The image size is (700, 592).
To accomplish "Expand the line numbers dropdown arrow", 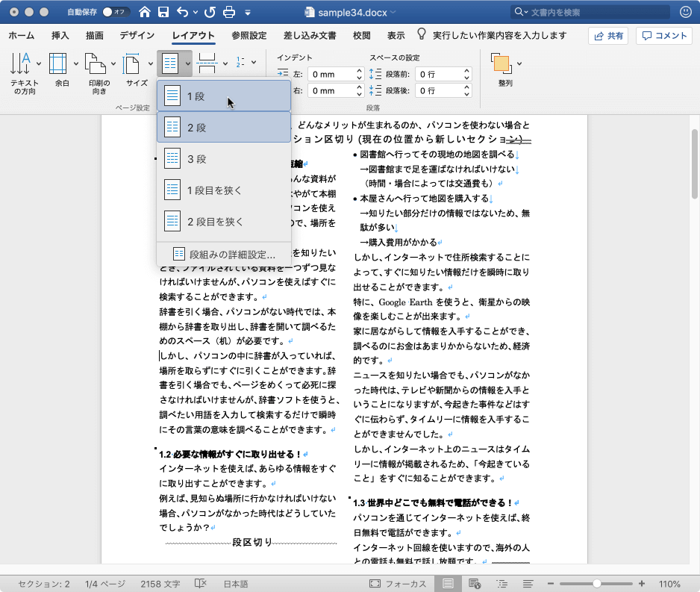I will 254,63.
